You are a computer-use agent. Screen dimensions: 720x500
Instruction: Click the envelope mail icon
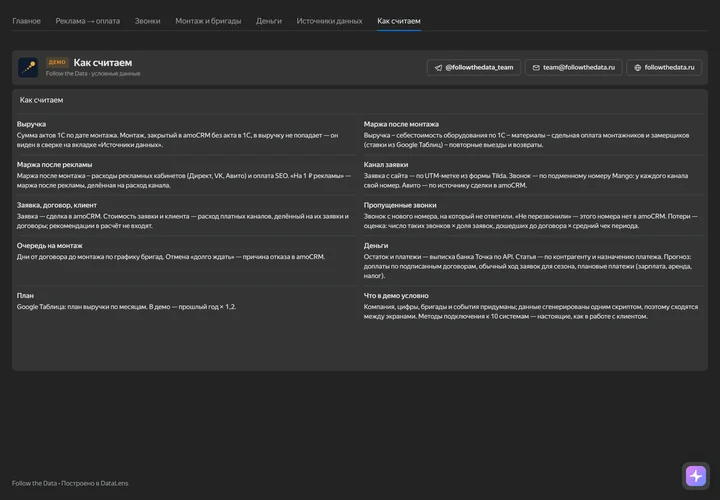[536, 67]
